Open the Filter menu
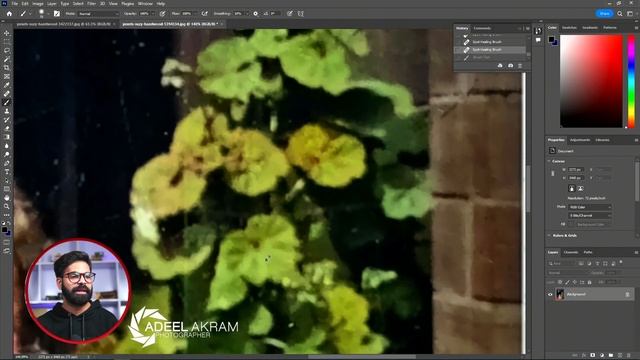Viewport: 640px width, 360px height. pos(91,4)
